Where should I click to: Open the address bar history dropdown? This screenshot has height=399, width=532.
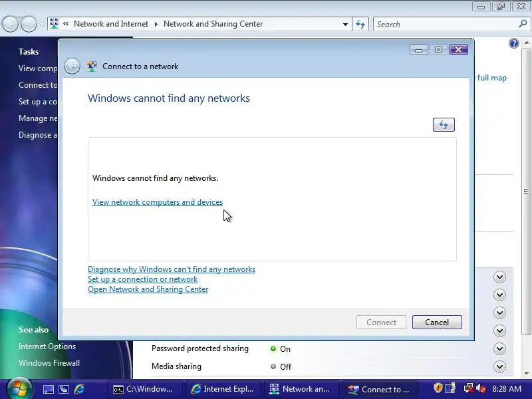[345, 25]
